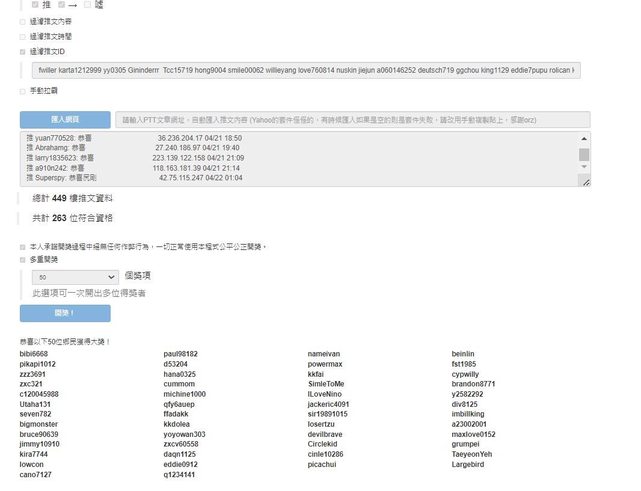
Task: Click scroll-up arrow of comments list
Action: (584, 141)
